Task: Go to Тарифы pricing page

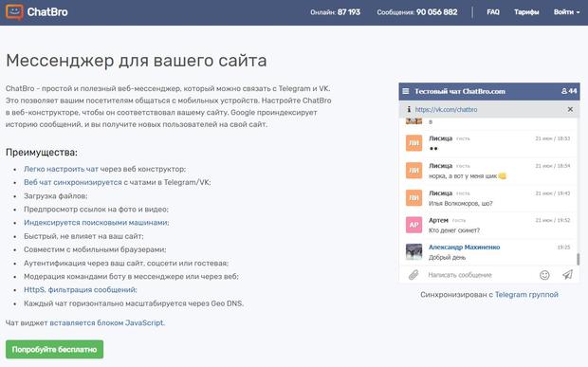Action: [526, 12]
